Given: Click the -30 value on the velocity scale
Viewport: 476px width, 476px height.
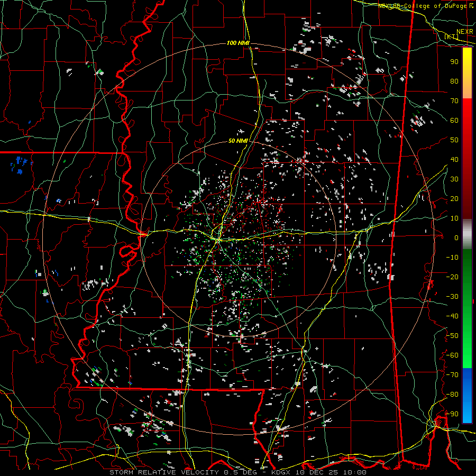Looking at the screenshot, I should click(x=452, y=297).
